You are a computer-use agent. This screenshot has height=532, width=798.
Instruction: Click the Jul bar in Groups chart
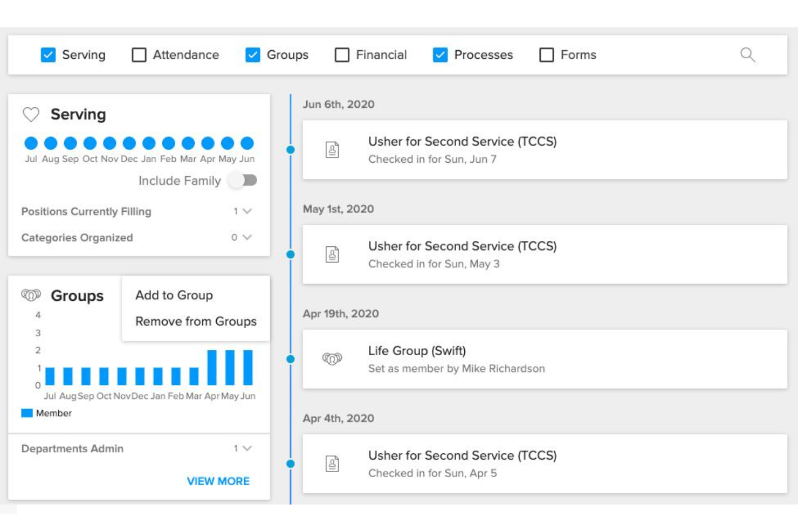coord(50,376)
